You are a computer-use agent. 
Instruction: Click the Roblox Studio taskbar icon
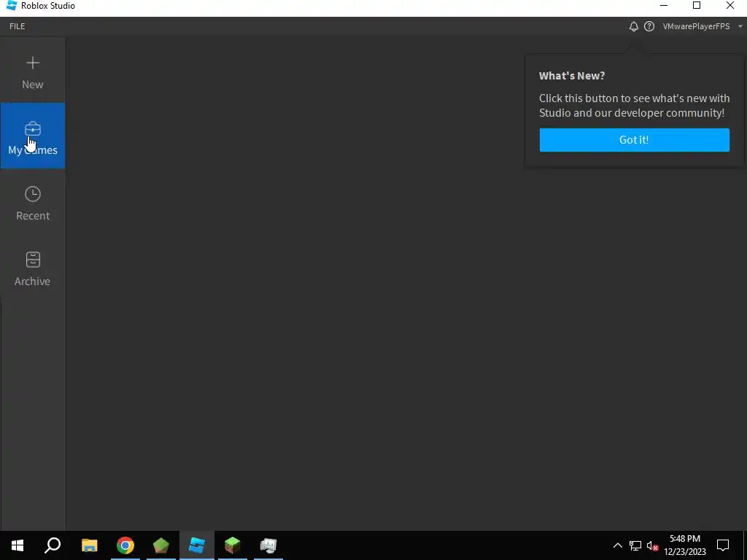197,545
